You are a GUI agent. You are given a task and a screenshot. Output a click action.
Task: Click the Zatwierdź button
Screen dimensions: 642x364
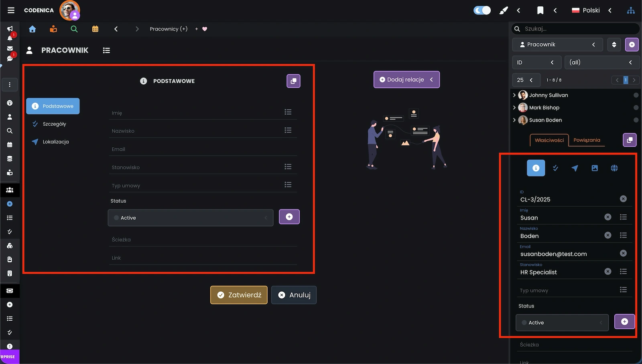[x=239, y=295]
